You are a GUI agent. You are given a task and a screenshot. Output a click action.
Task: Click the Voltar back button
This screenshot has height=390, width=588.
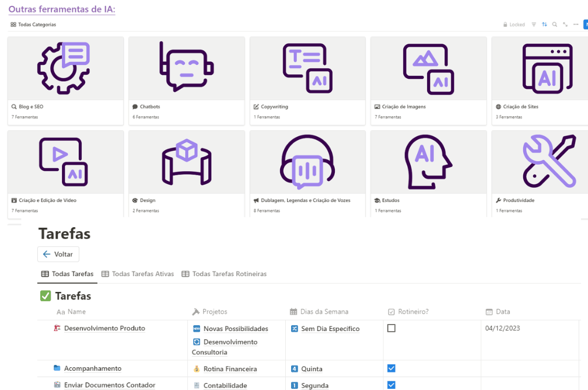[58, 255]
